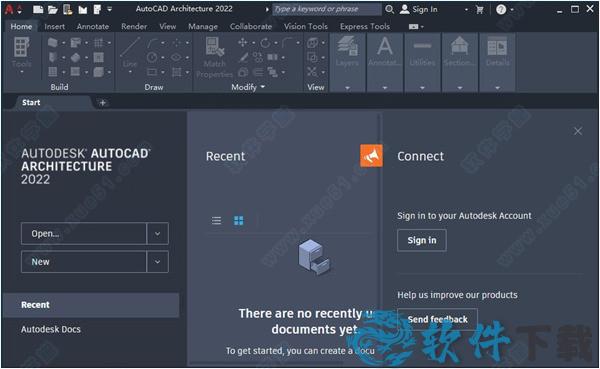Select Recent in the left sidebar
Image resolution: width=600 pixels, height=369 pixels.
pyautogui.click(x=91, y=305)
